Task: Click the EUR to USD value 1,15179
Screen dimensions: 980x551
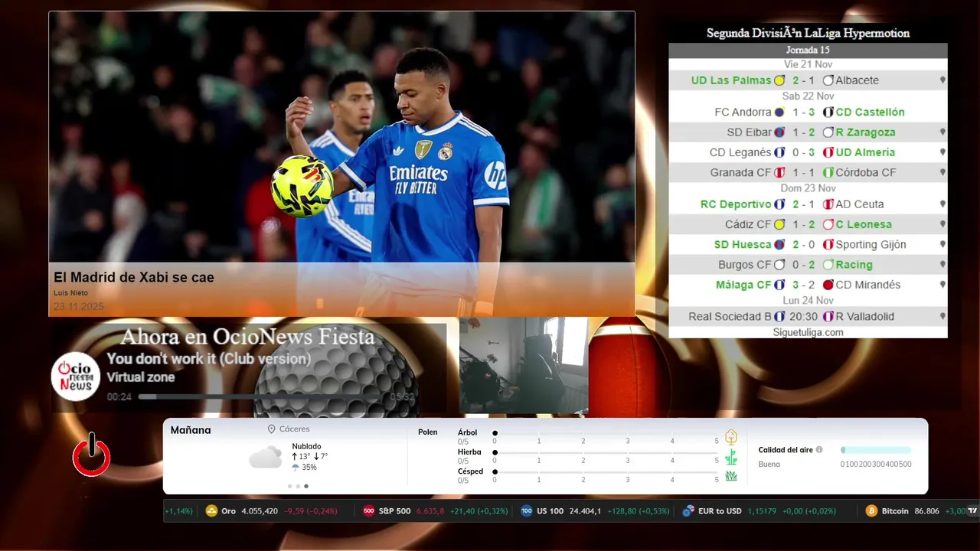Action: tap(762, 511)
